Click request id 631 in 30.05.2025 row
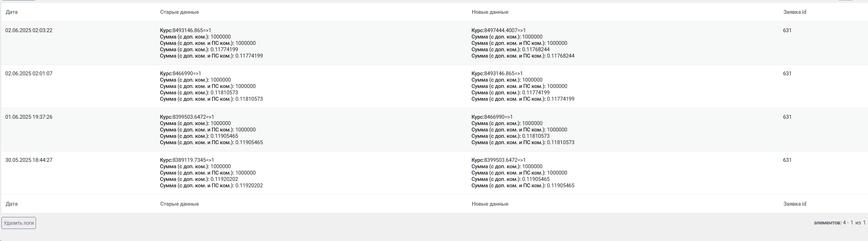Screen dimensions: 868x241 click(x=787, y=160)
